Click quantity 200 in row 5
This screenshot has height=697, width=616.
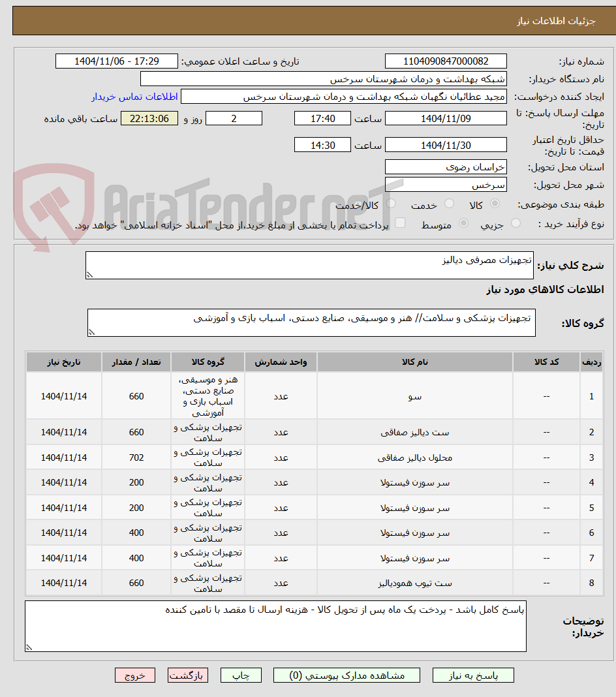[136, 508]
